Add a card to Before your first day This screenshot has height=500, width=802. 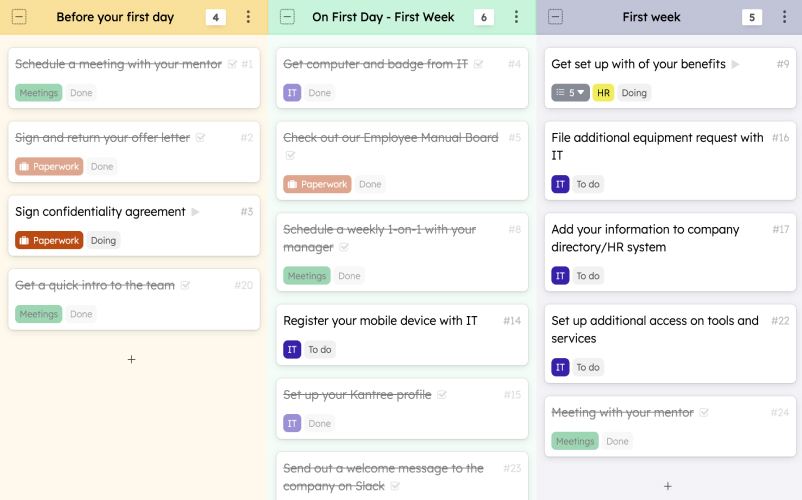[131, 359]
